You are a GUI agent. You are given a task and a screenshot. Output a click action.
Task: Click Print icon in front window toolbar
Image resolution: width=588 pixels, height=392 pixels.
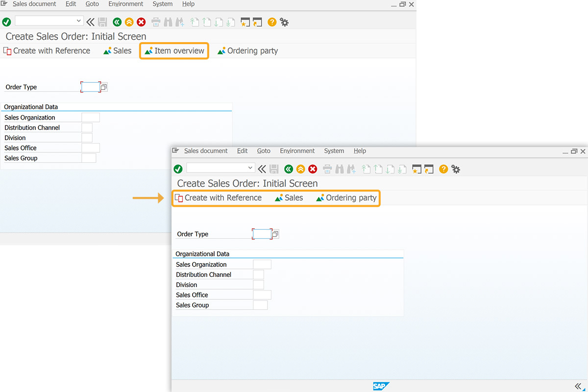click(327, 169)
